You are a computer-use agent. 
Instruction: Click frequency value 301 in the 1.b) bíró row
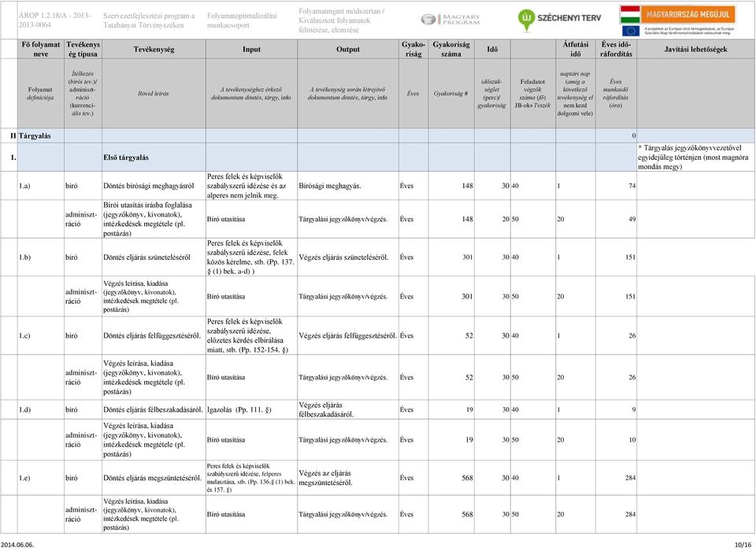click(468, 257)
